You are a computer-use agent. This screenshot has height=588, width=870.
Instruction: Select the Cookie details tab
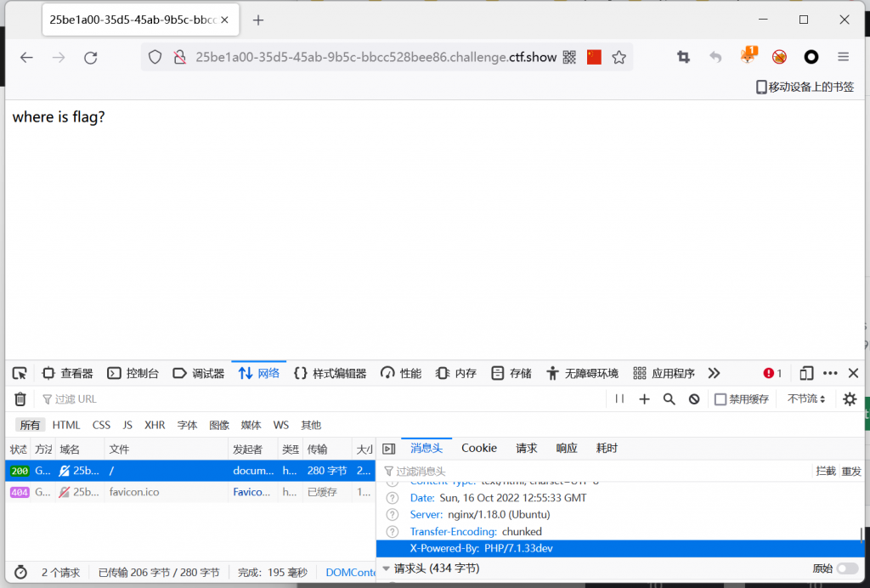(479, 448)
